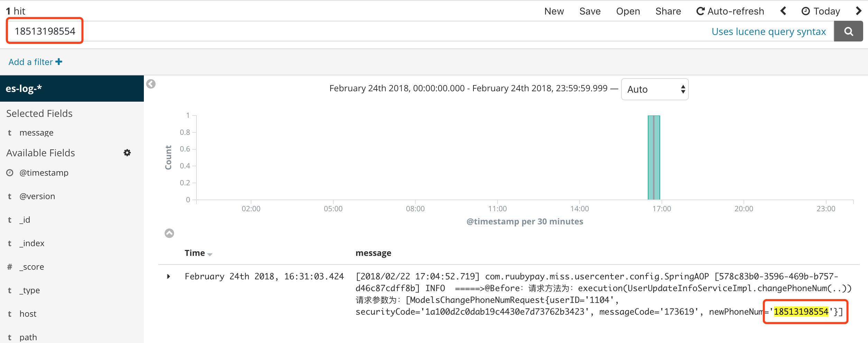Go to the previous time range arrow
Viewport: 868px width, 343px height.
pyautogui.click(x=783, y=11)
